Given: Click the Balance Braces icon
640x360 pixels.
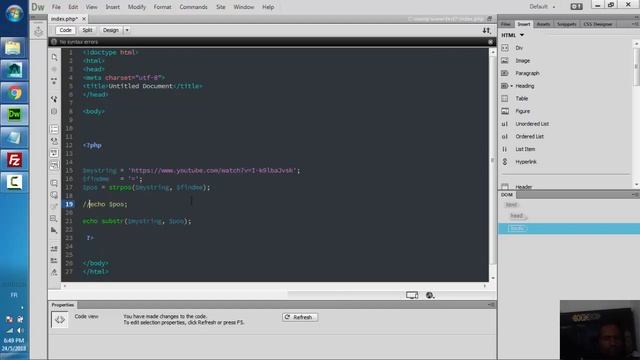Looking at the screenshot, I should (x=54, y=111).
